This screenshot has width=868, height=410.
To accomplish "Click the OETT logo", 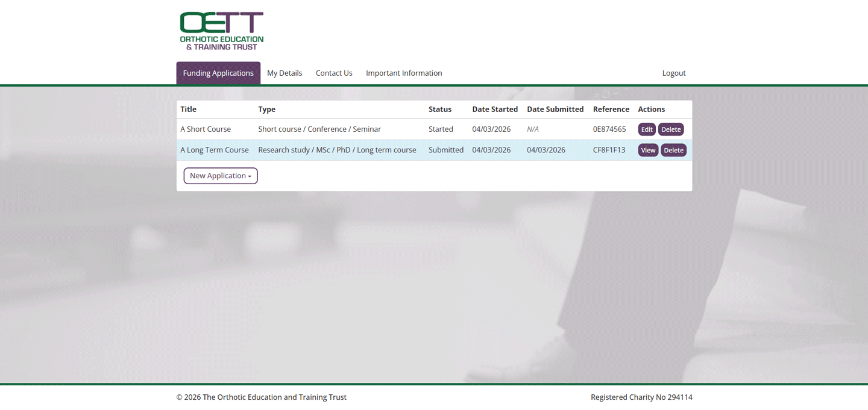I will 221,29.
